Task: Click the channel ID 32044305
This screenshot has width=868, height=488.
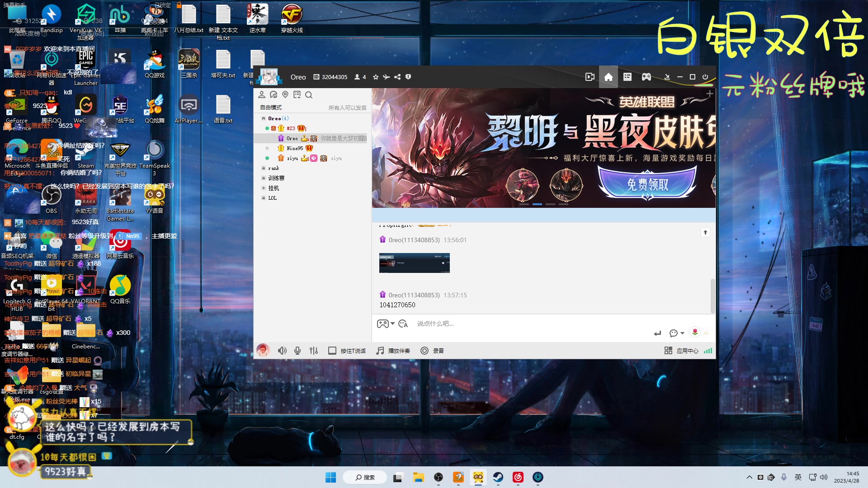Action: (x=330, y=77)
